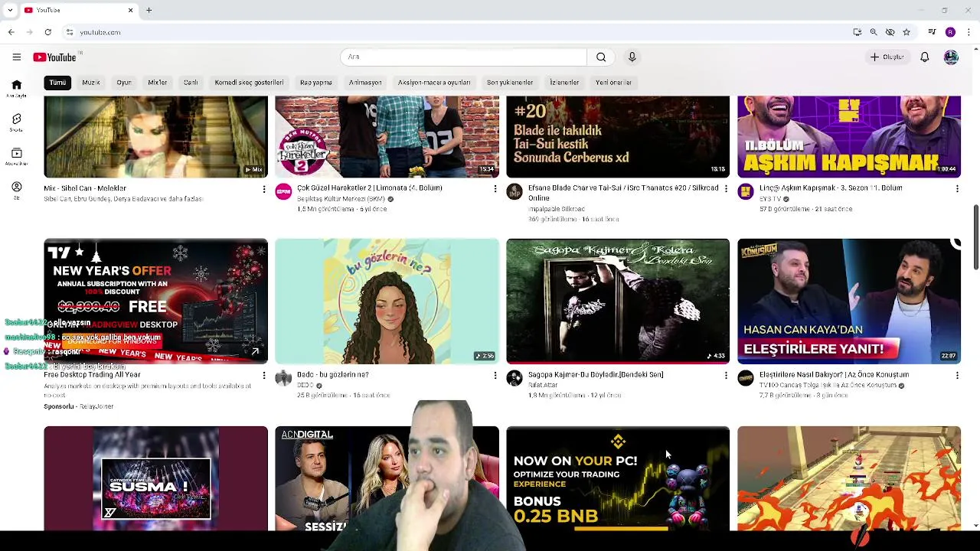Open Shorts in the left mini sidebar
Screen dimensions: 980x551
(16, 122)
